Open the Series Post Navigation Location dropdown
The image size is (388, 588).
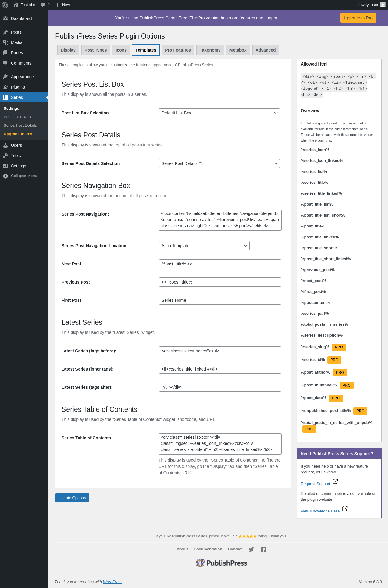[x=204, y=246]
